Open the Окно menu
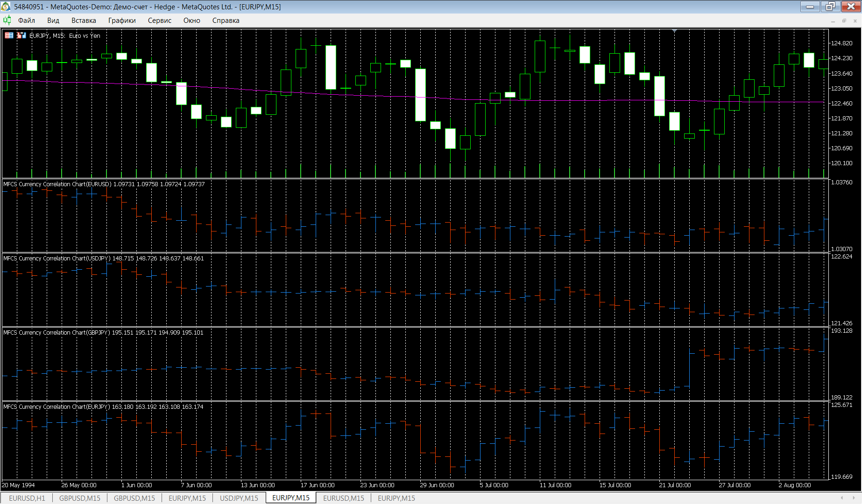862x504 pixels. point(192,21)
